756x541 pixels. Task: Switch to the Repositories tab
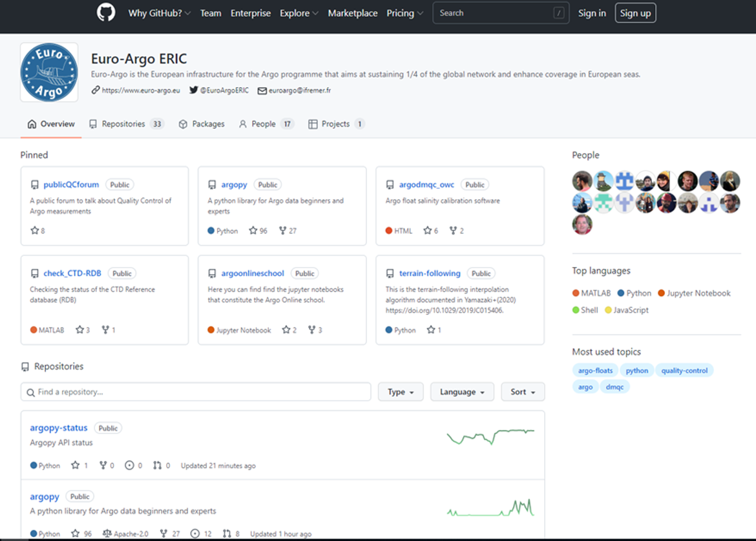tap(126, 124)
